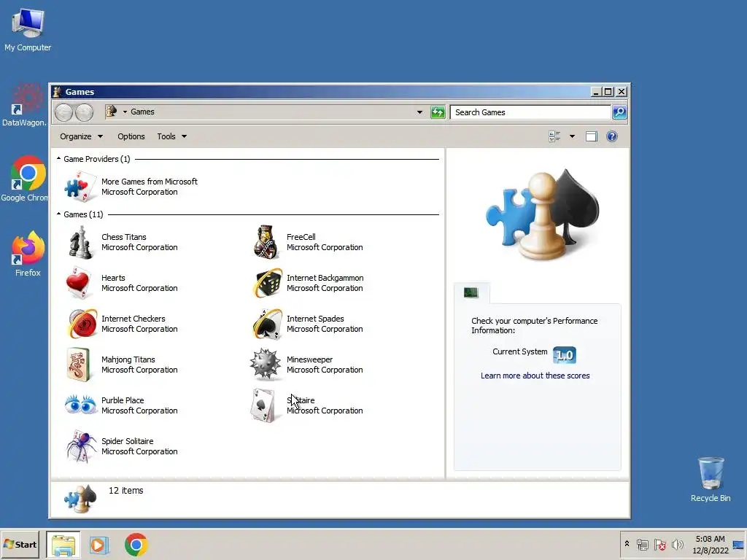
Task: Click the Purble Place name text
Action: (123, 400)
